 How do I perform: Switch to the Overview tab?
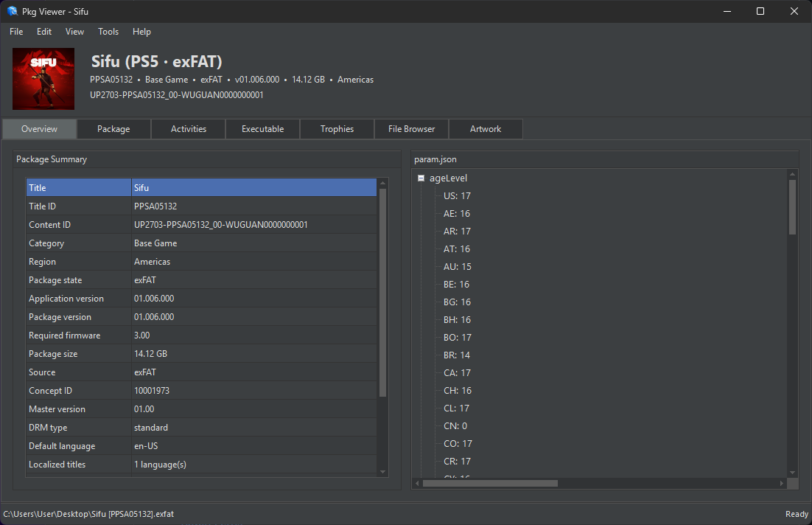pyautogui.click(x=39, y=129)
